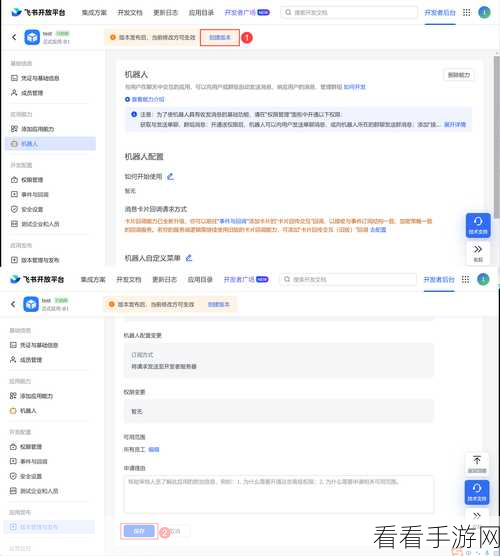This screenshot has height=556, width=500.
Task: Open 集成方案 in the upper nav bar
Action: (x=94, y=13)
